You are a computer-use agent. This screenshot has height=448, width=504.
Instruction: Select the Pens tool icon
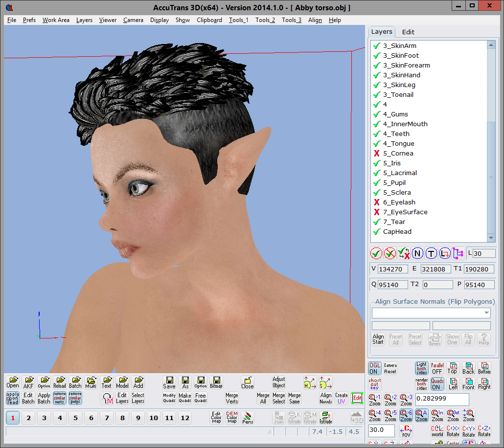[x=248, y=417]
